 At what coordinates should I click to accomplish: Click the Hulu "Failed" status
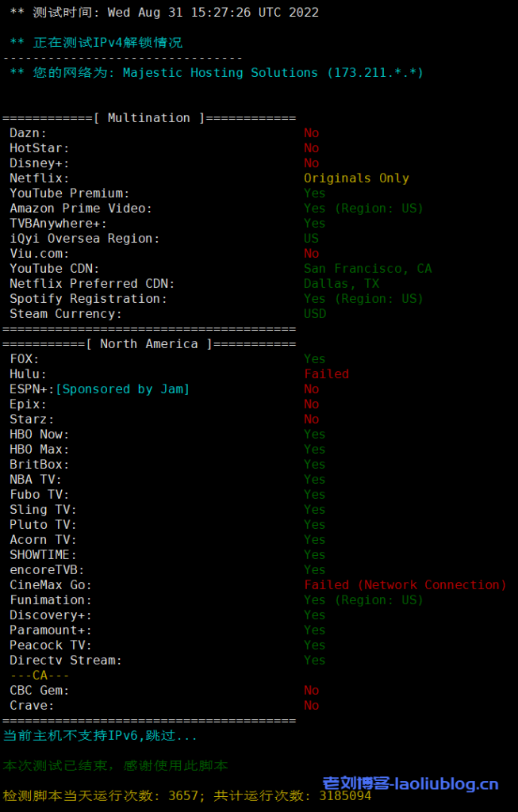point(326,374)
